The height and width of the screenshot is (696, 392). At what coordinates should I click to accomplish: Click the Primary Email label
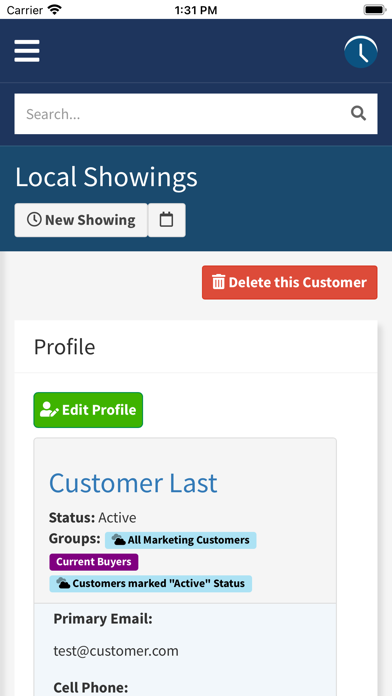click(x=103, y=619)
